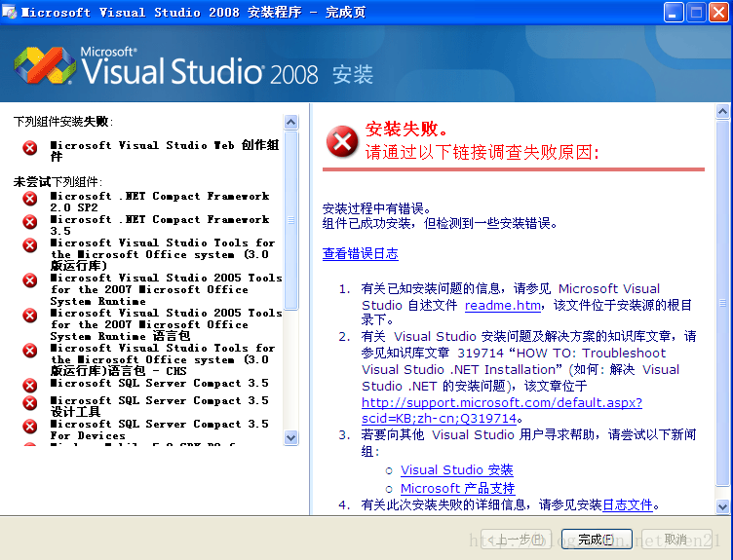
Task: Click the large red 安装失败 error icon
Action: coord(342,141)
